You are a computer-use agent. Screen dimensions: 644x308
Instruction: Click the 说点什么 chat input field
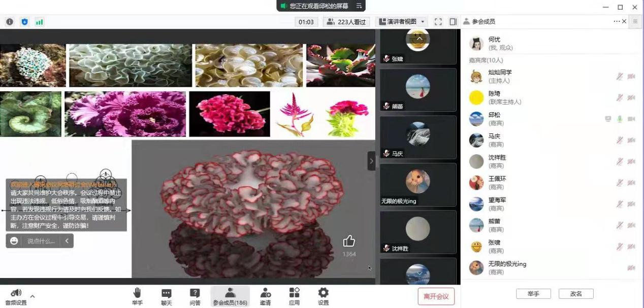(x=42, y=241)
